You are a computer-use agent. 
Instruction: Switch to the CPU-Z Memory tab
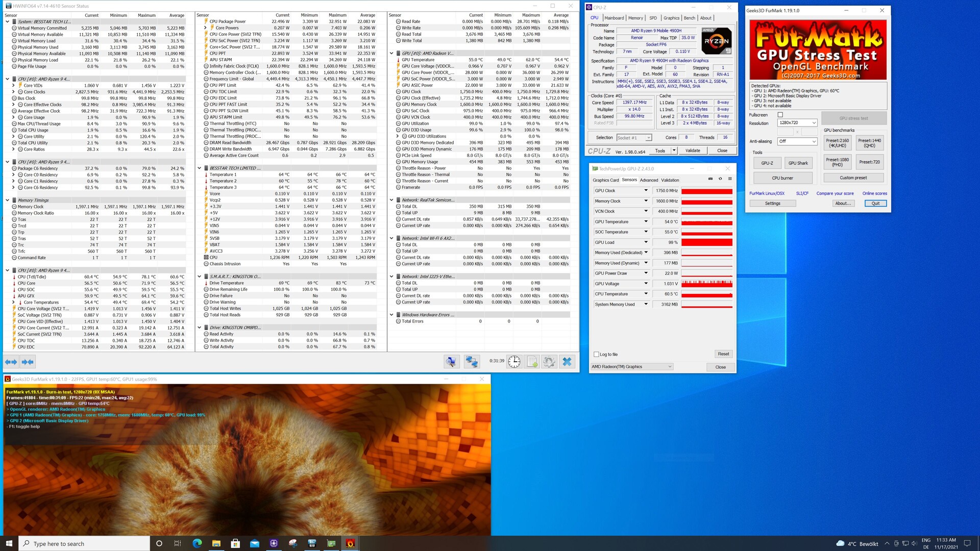pyautogui.click(x=635, y=18)
